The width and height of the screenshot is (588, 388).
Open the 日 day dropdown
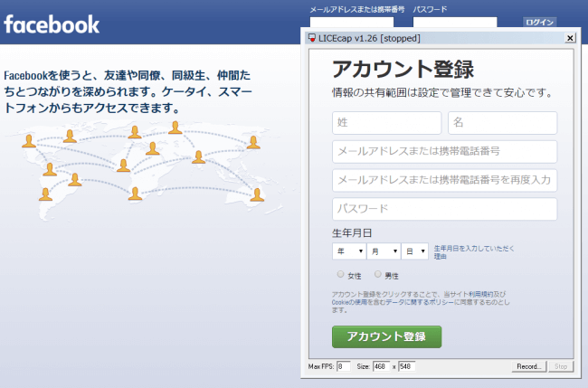[x=414, y=251]
